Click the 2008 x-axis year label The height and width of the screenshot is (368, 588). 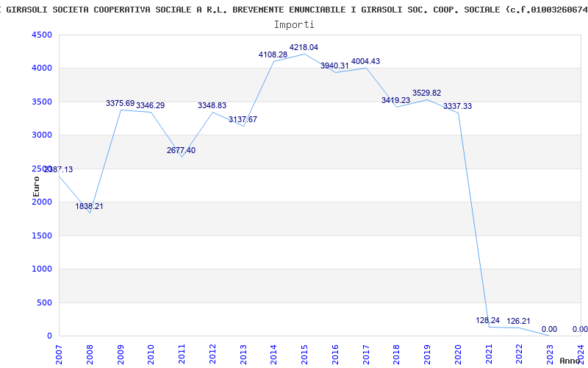90,354
